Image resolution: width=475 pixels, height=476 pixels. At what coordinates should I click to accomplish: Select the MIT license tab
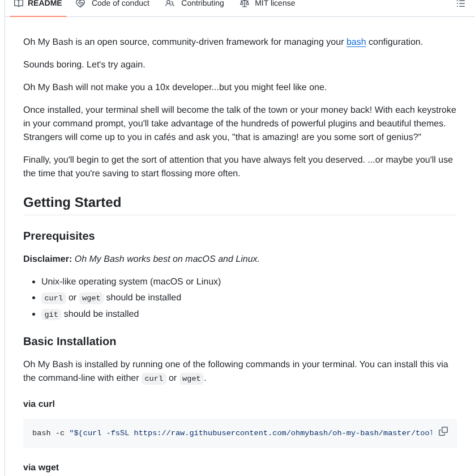coord(275,3)
